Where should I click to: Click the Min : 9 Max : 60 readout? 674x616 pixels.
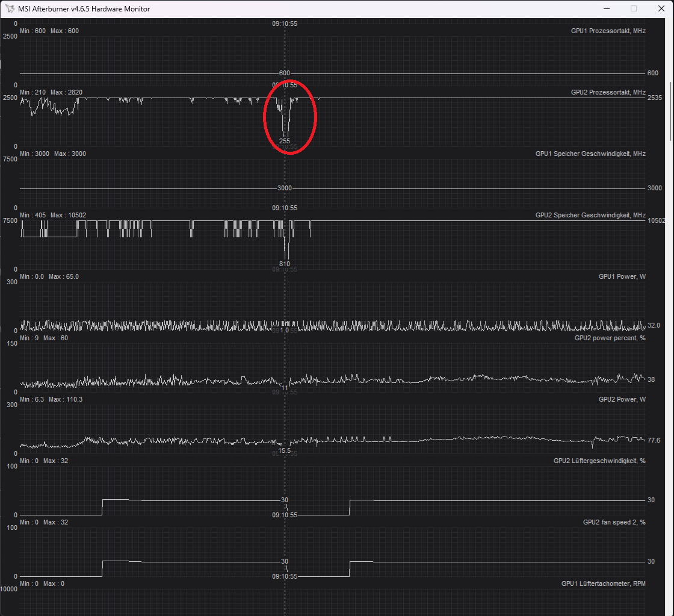coord(44,338)
